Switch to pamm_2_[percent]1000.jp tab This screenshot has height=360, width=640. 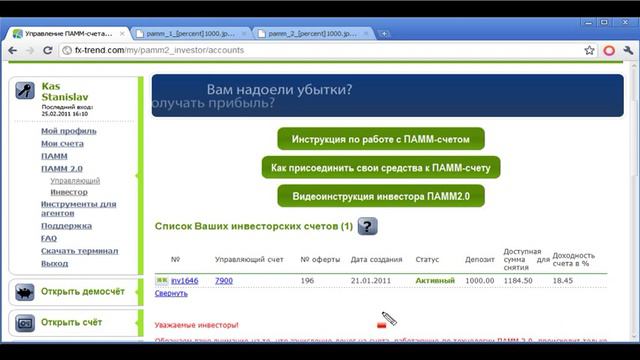point(313,33)
